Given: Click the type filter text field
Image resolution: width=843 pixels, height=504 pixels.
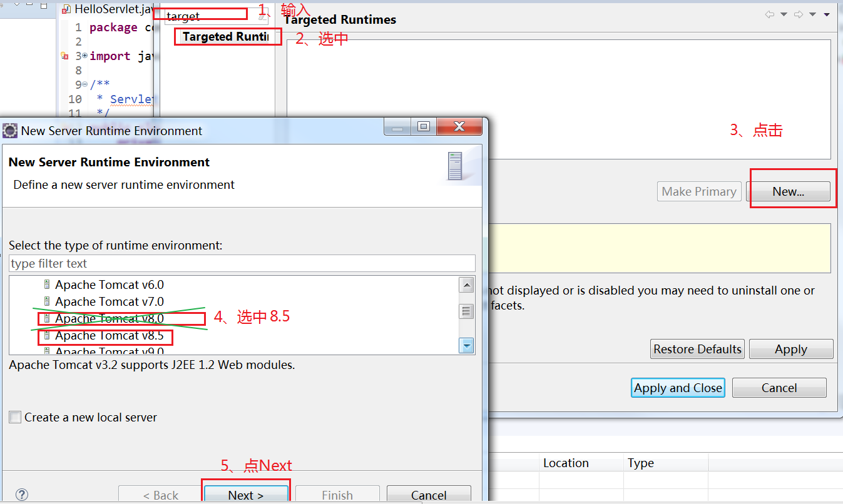Looking at the screenshot, I should (x=242, y=263).
